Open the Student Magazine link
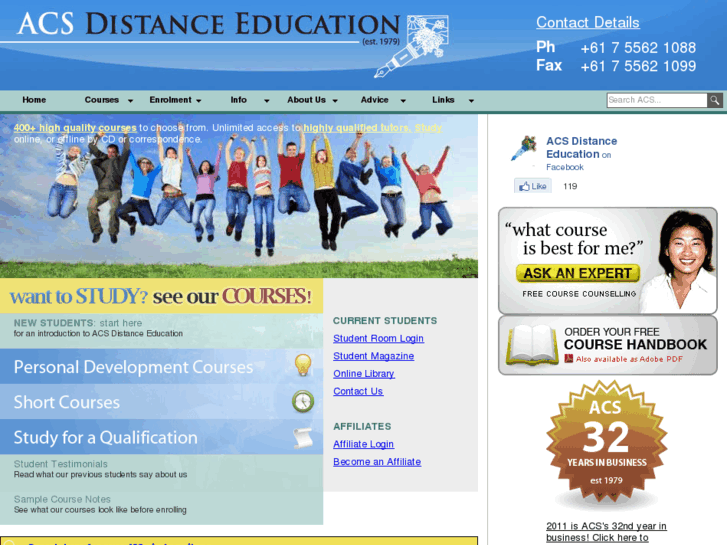Viewport: 727px width, 545px height. point(373,356)
